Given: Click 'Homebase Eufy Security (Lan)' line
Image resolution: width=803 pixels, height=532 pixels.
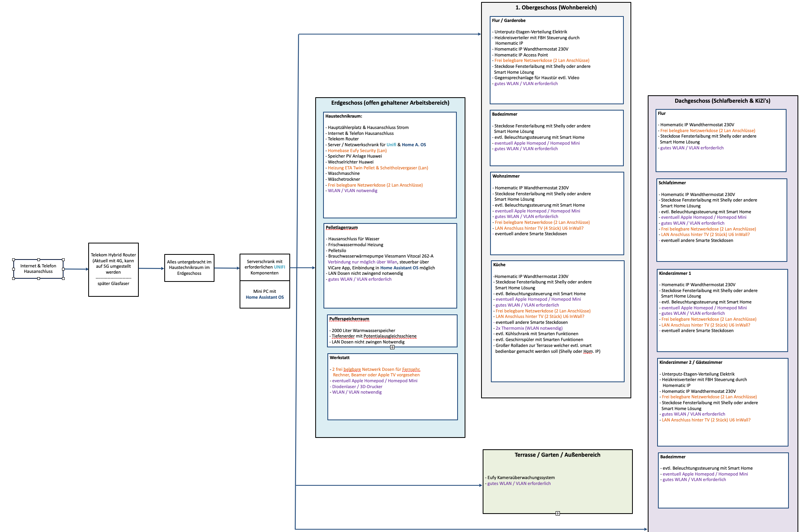Looking at the screenshot, I should pyautogui.click(x=356, y=151).
